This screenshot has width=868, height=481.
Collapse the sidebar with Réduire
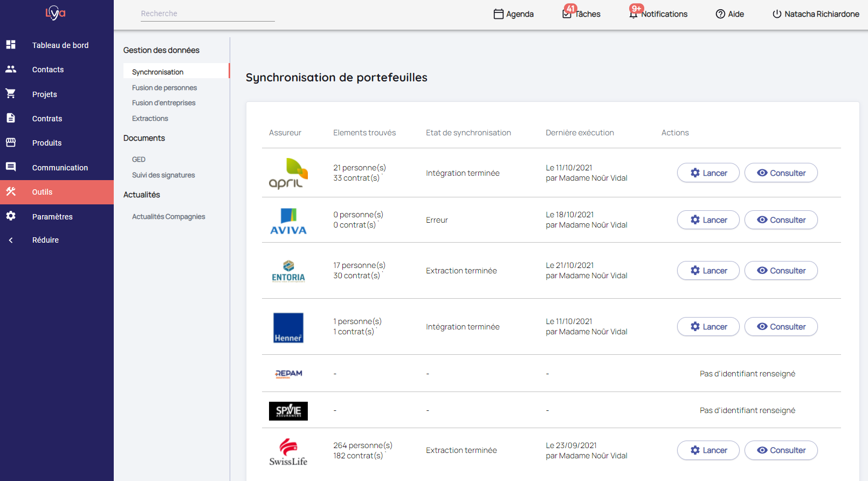click(45, 240)
